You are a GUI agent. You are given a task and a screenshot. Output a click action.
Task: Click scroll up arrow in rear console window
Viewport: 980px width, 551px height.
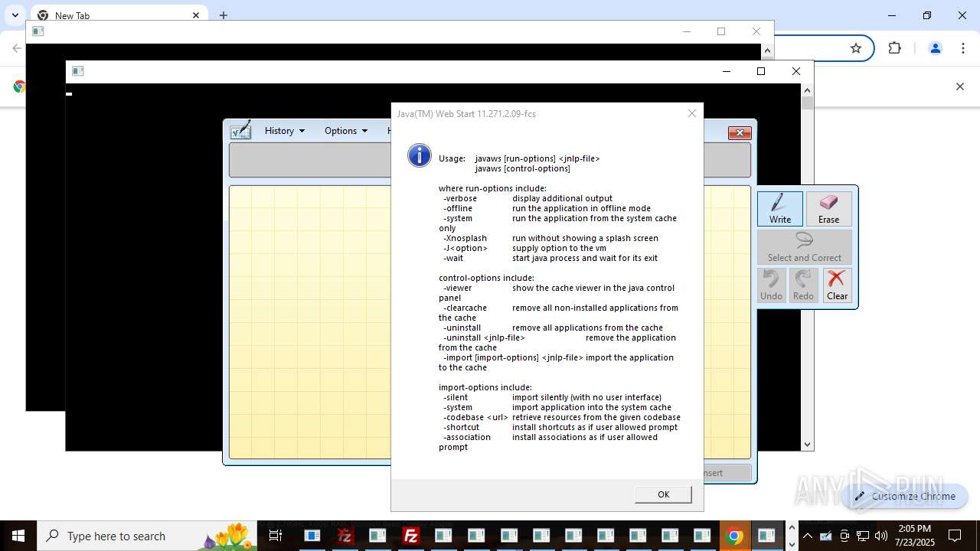pyautogui.click(x=767, y=51)
